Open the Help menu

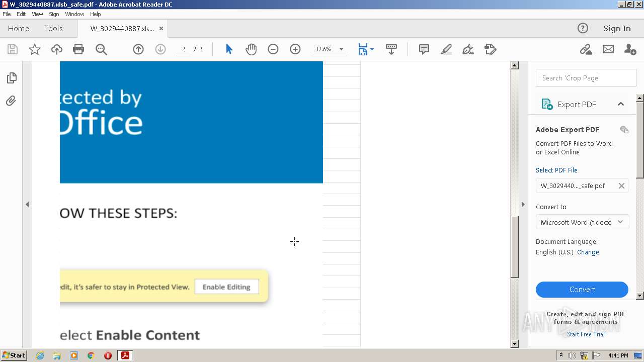click(96, 14)
